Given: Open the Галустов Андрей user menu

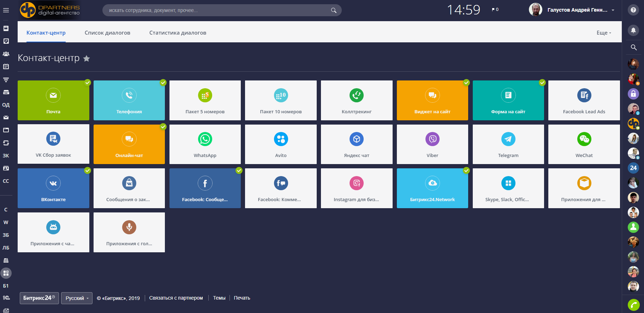Looking at the screenshot, I should [581, 10].
